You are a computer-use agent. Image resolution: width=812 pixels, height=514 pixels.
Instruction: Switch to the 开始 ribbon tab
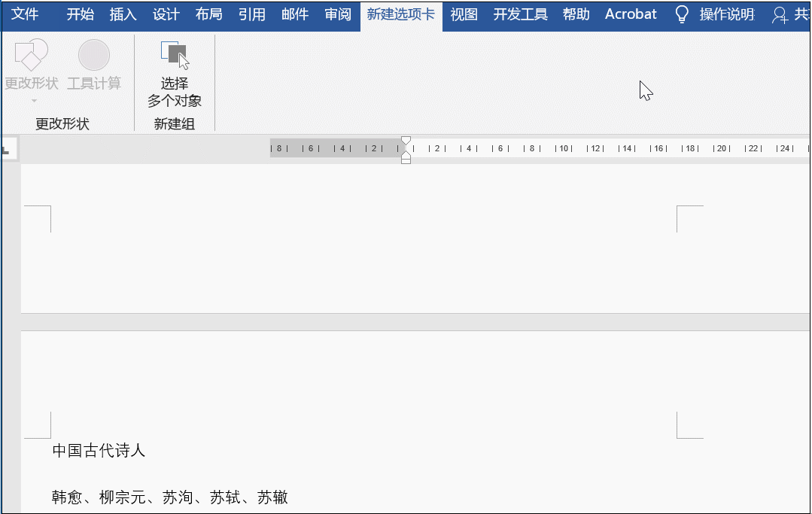(x=80, y=14)
